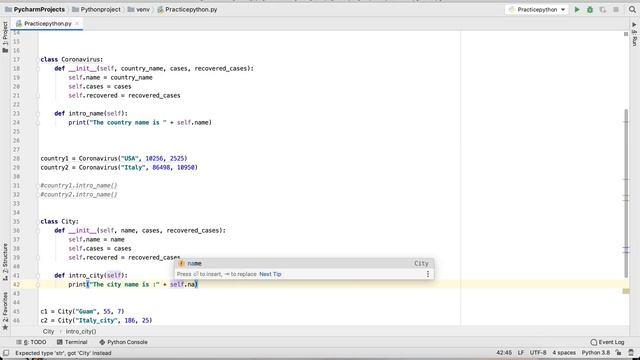Start debugging with the green bug icon
The height and width of the screenshot is (360, 640).
(x=590, y=9)
